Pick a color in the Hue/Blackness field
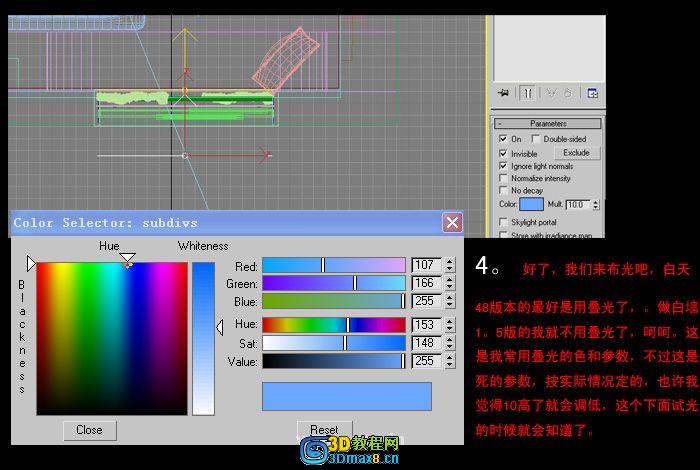Screen dimensions: 700x470 pyautogui.click(x=112, y=339)
